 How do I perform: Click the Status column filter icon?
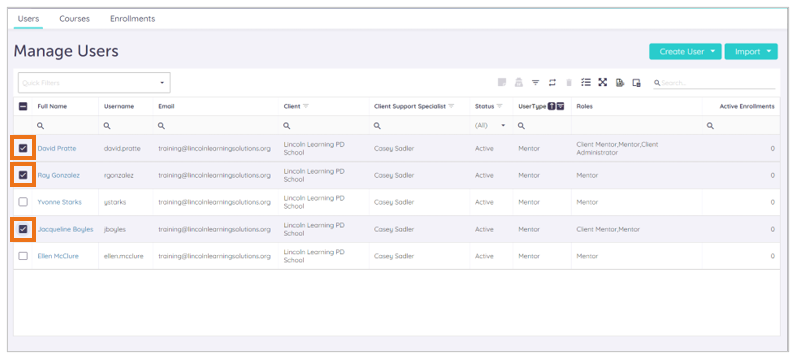pyautogui.click(x=499, y=106)
